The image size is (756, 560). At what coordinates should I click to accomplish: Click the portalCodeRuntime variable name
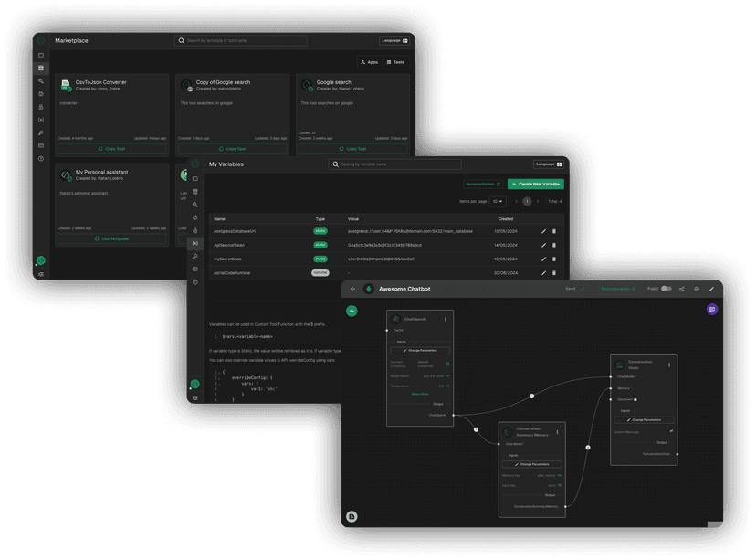(x=232, y=272)
